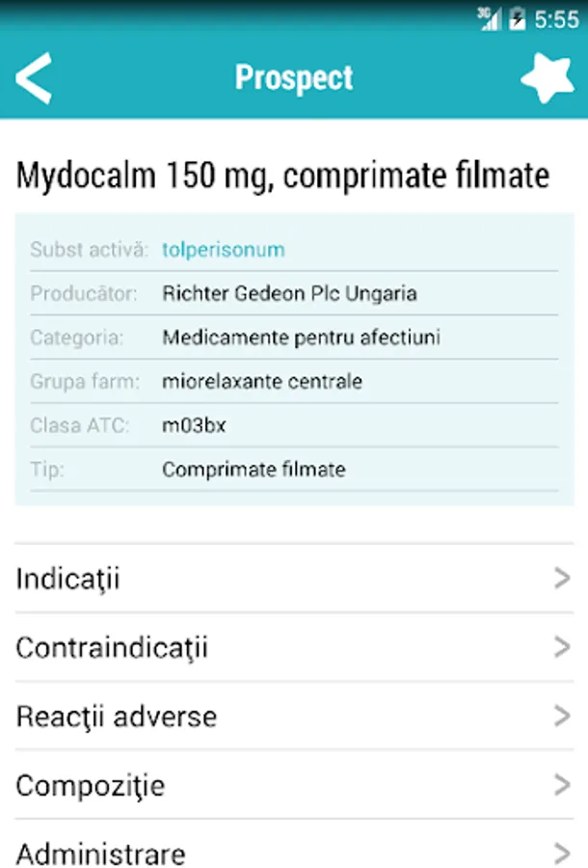Viewport: 588px width, 868px height.
Task: Open the Reacții adverse section
Action: click(294, 716)
